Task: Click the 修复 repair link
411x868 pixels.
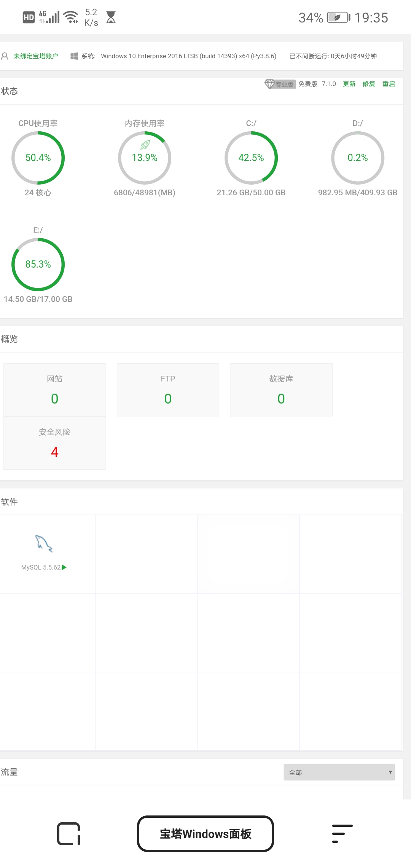Action: 369,84
